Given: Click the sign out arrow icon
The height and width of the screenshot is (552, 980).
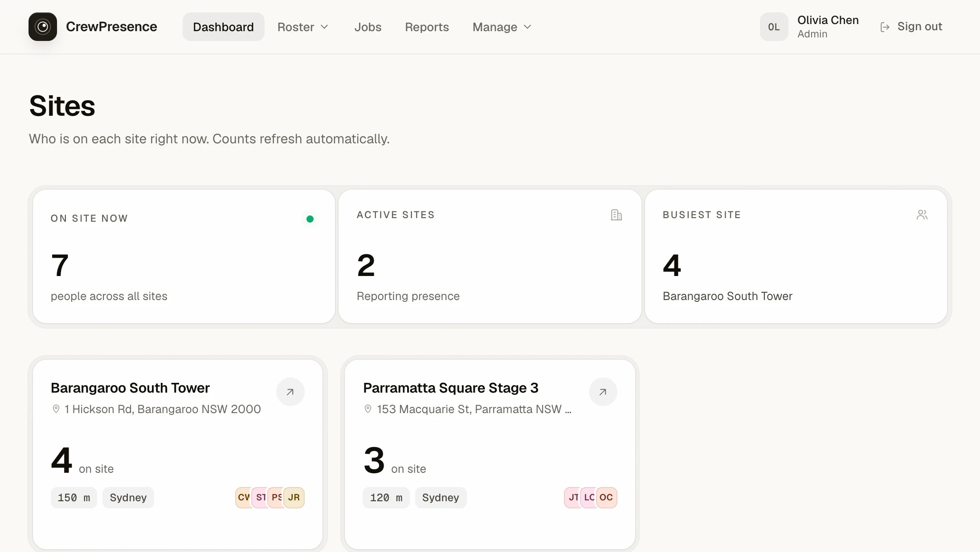Looking at the screenshot, I should tap(885, 27).
